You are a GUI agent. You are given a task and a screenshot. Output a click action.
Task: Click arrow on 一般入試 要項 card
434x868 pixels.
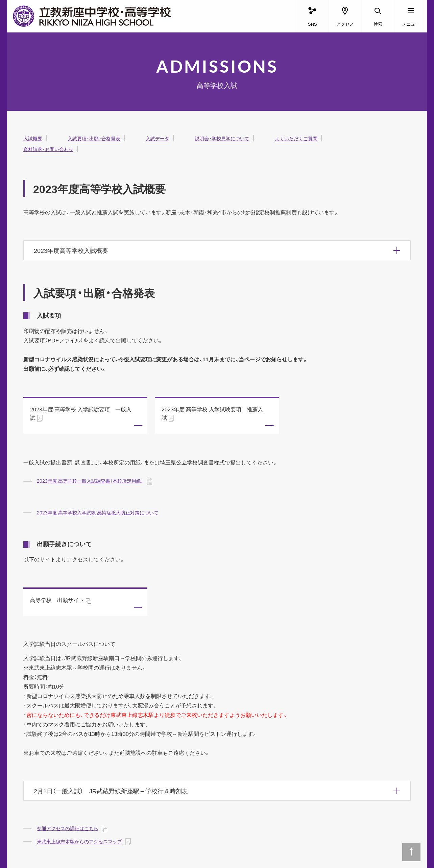(138, 425)
